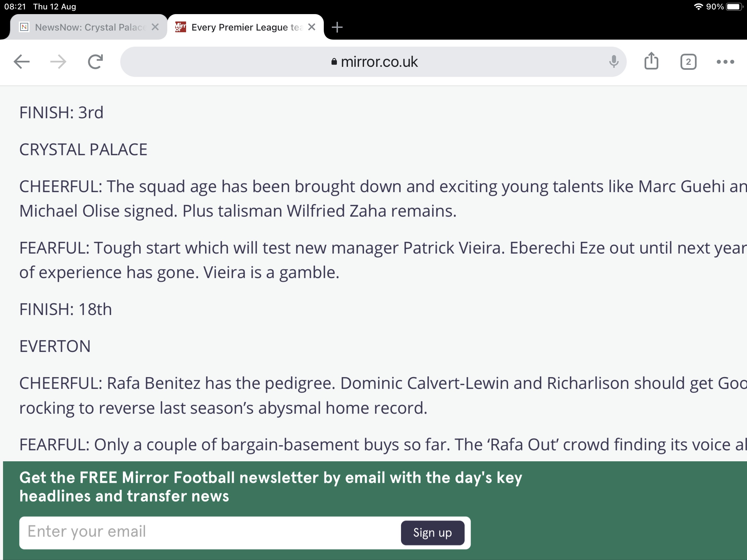747x560 pixels.
Task: Tap the NewsNow tab favicon
Action: 24,27
